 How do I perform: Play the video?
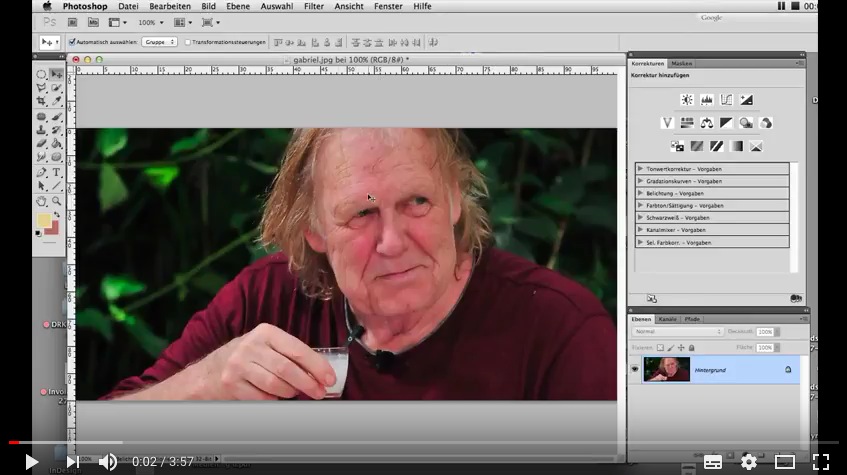point(31,462)
